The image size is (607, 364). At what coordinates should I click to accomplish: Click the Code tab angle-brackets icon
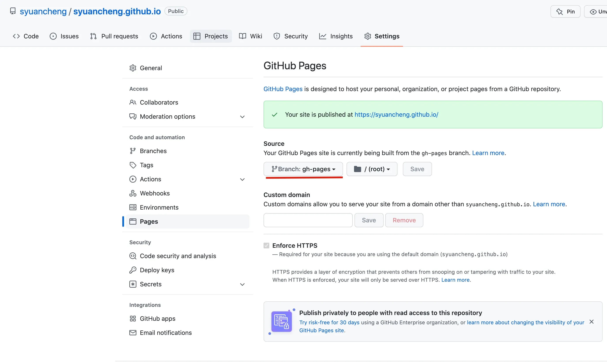click(16, 36)
